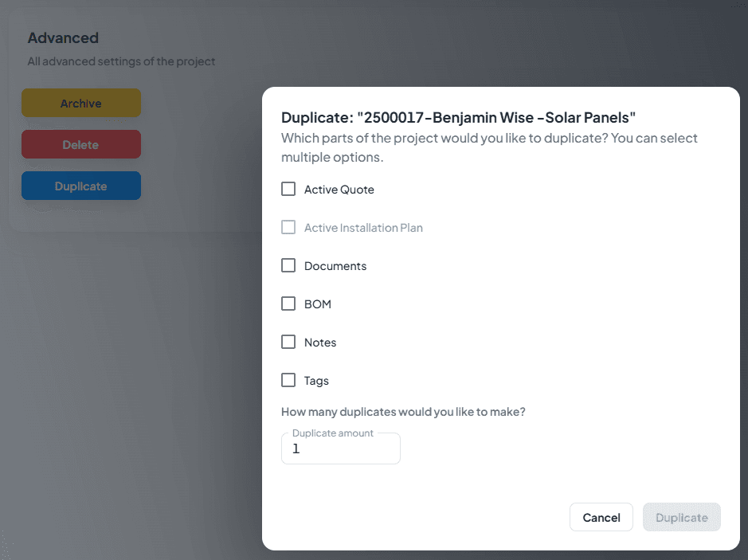748x560 pixels.
Task: Click the "Advanced" section heading
Action: pyautogui.click(x=63, y=38)
